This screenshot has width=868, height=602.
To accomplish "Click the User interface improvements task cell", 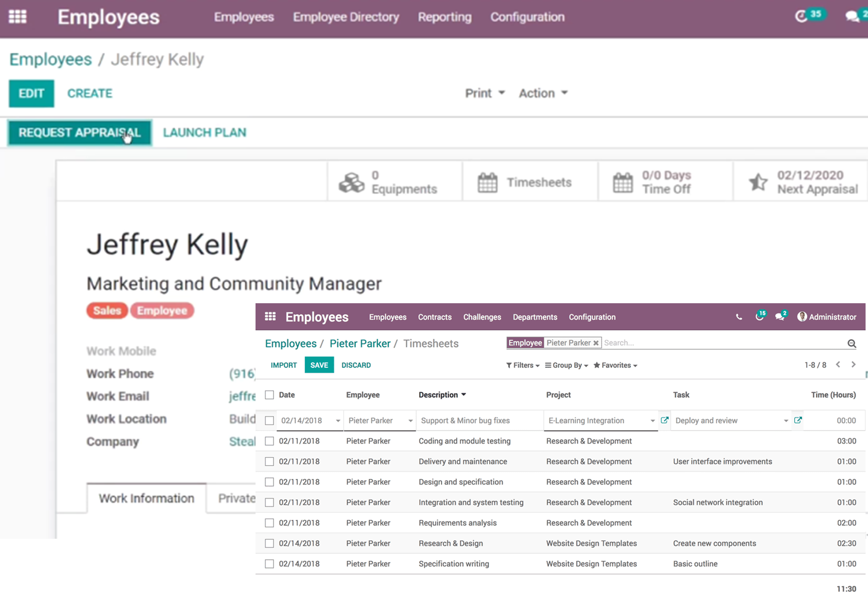I will [x=722, y=461].
